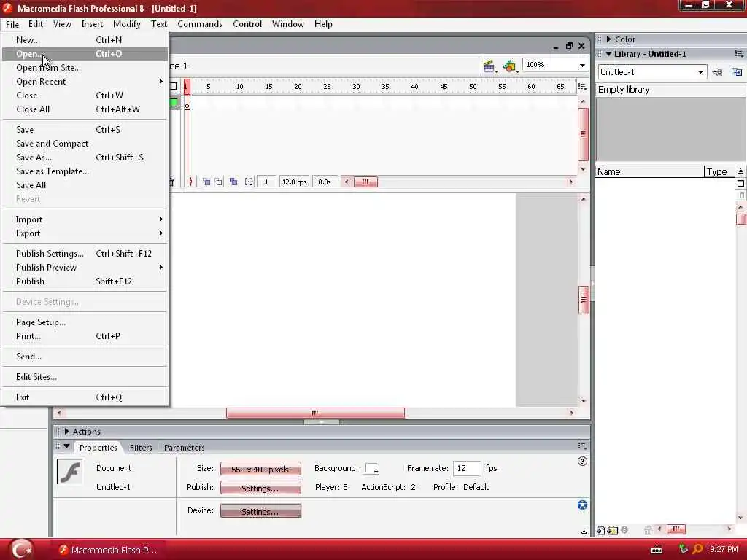Click the Frame rate input field
This screenshot has height=560, width=747.
[x=466, y=468]
